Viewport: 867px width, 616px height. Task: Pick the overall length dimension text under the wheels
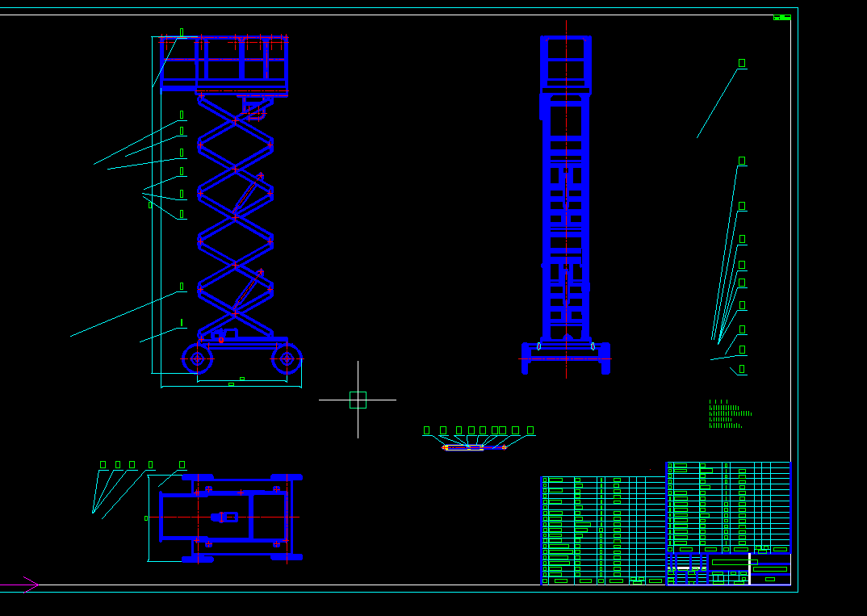231,384
